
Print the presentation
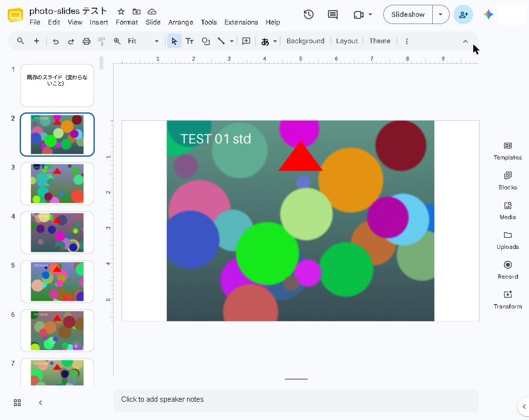[x=87, y=41]
